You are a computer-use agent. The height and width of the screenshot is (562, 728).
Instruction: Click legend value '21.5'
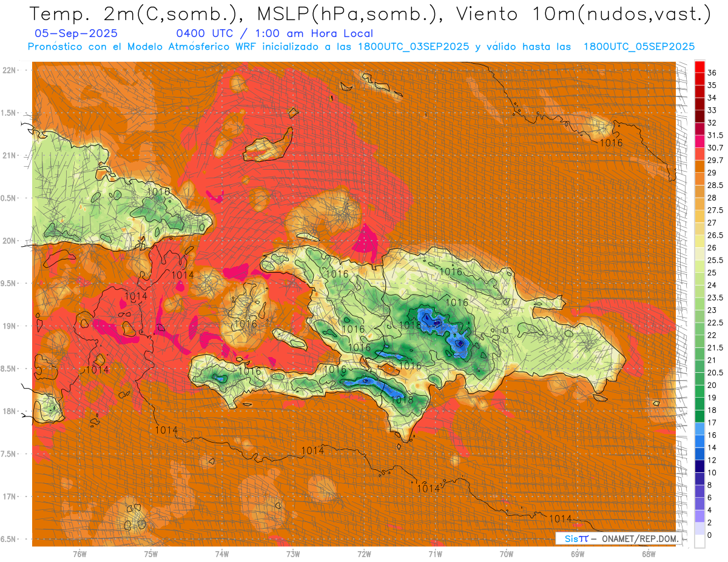coord(715,347)
